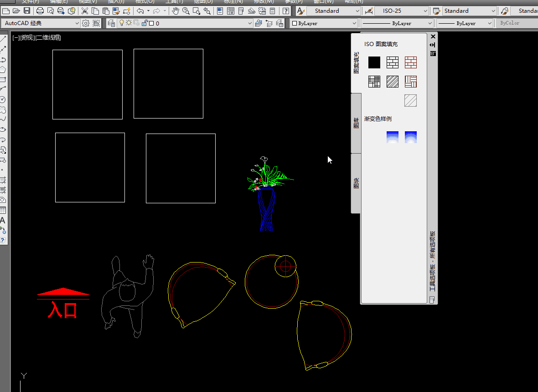Toggle layer 0 freeze sun icon
Screen dimensions: 538x392
click(x=129, y=23)
